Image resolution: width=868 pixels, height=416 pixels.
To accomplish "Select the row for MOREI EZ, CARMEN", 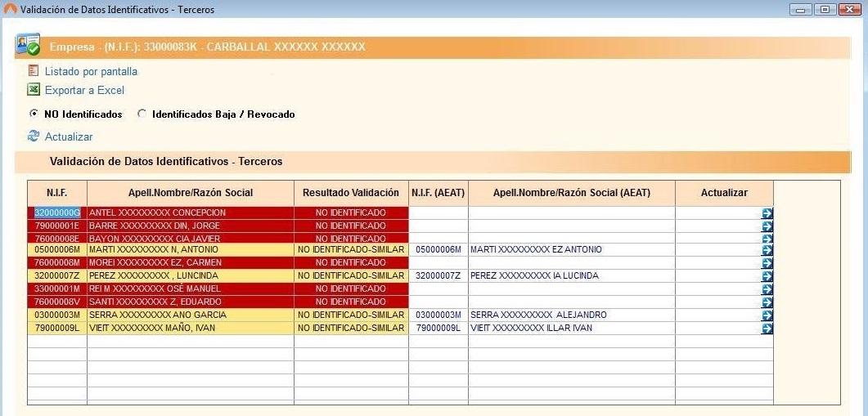I will 190,263.
